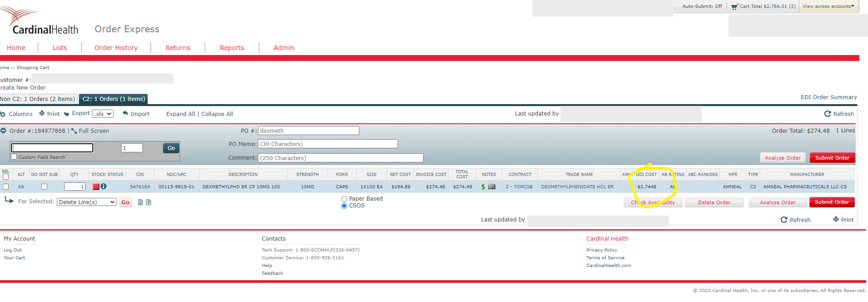Click the camera image icon in Notes column
This screenshot has height=302, width=868.
492,186
